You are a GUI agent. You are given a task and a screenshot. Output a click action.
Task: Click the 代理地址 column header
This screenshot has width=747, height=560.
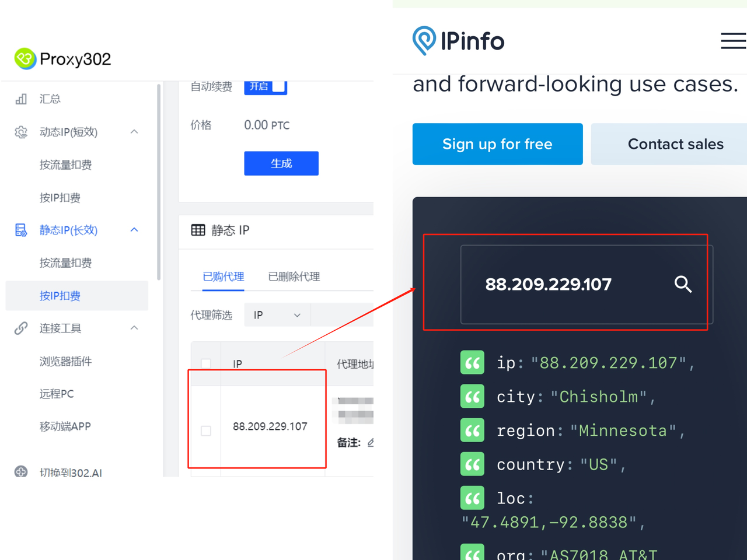pos(355,364)
